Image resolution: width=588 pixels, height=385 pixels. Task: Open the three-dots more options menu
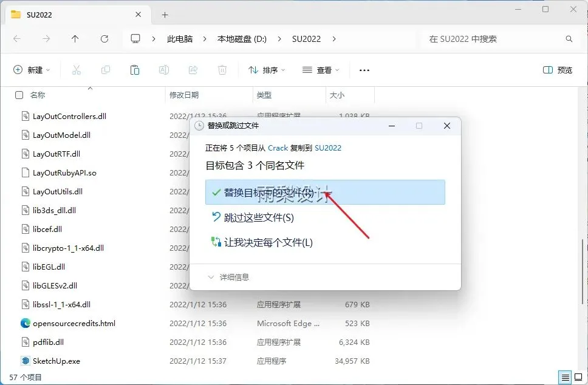coord(364,70)
